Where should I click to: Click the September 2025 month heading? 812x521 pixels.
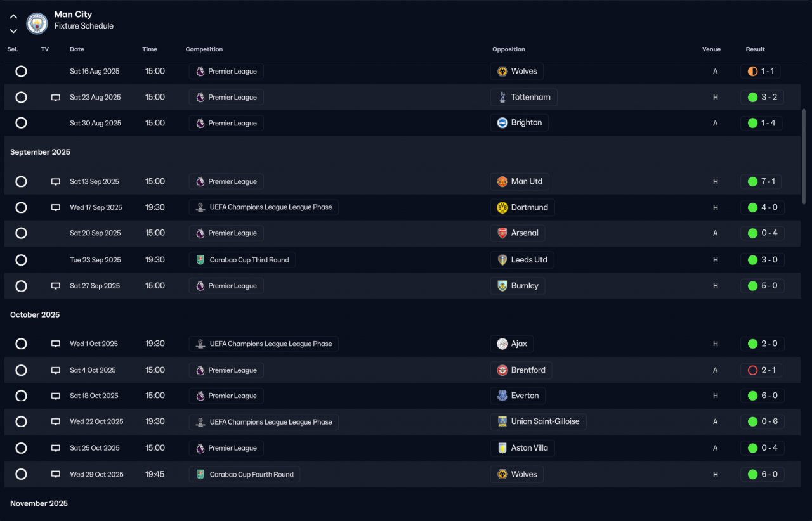point(40,152)
